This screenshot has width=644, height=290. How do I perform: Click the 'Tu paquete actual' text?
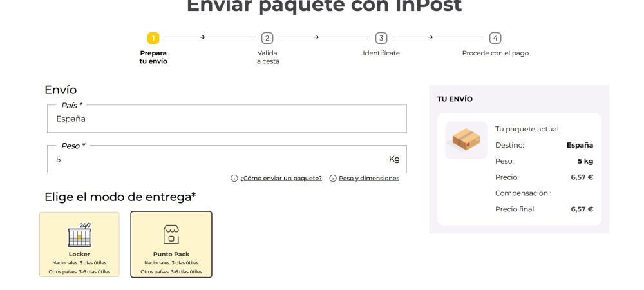tap(527, 129)
